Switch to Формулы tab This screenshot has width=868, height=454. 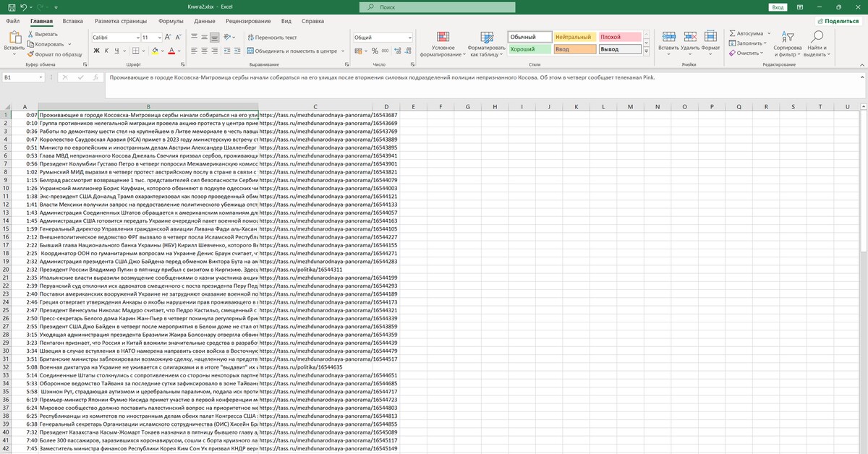(171, 21)
